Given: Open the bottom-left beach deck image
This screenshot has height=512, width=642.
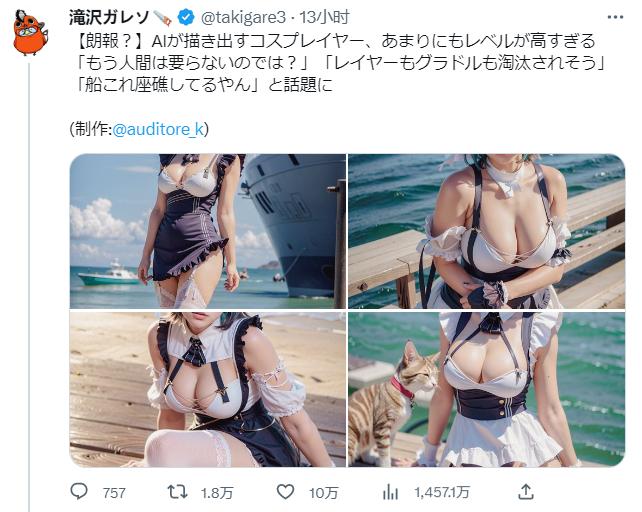Looking at the screenshot, I should click(208, 389).
